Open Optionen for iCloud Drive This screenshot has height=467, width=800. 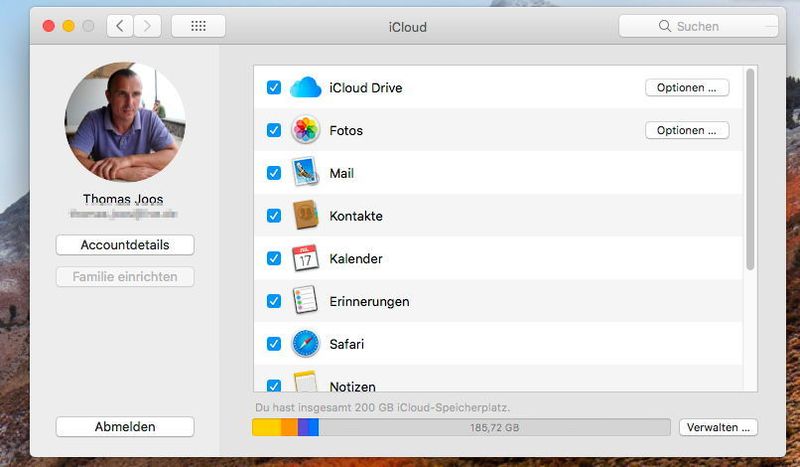[687, 88]
